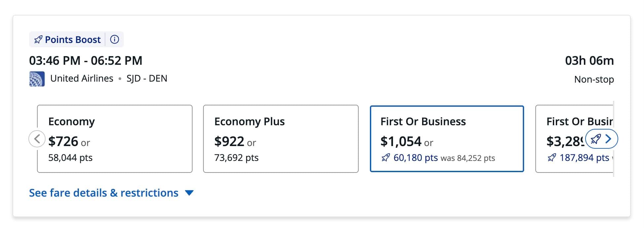Click the SJD - DEN route text
This screenshot has width=644, height=228.
click(147, 79)
